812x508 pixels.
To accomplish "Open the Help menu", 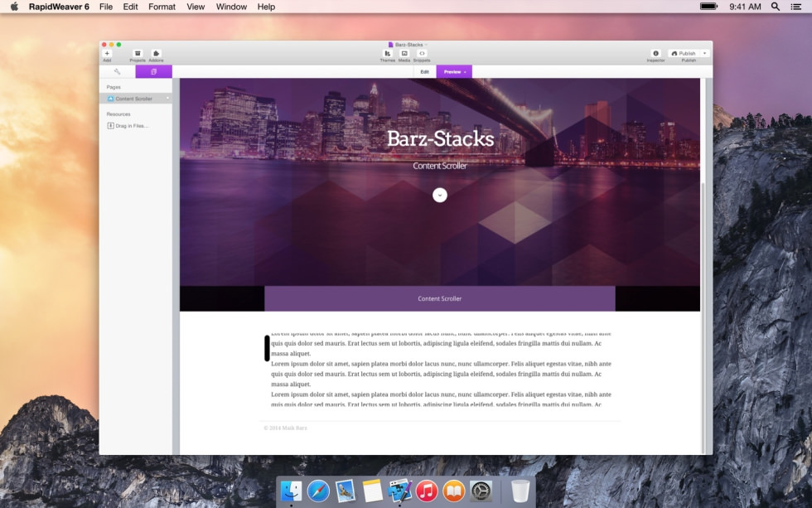I will point(266,7).
